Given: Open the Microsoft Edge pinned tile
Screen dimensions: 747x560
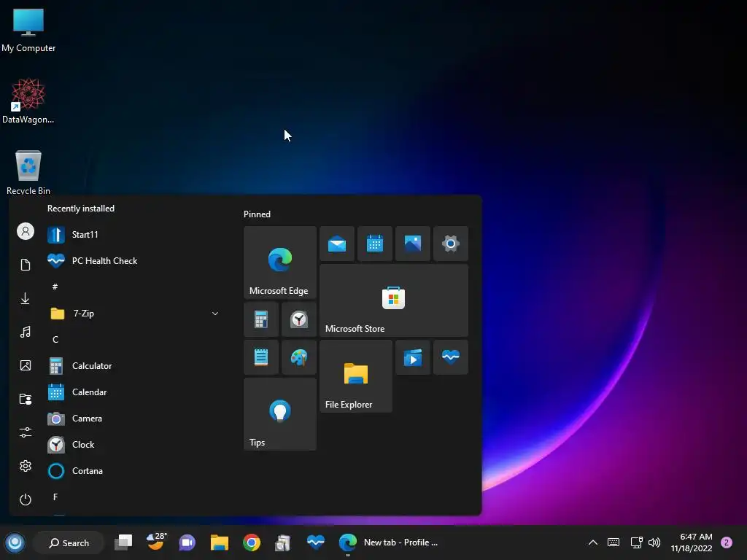Looking at the screenshot, I should [279, 262].
